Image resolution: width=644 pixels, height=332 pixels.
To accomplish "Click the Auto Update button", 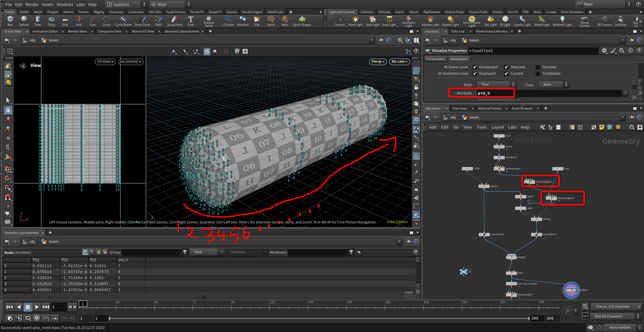I will coord(620,327).
